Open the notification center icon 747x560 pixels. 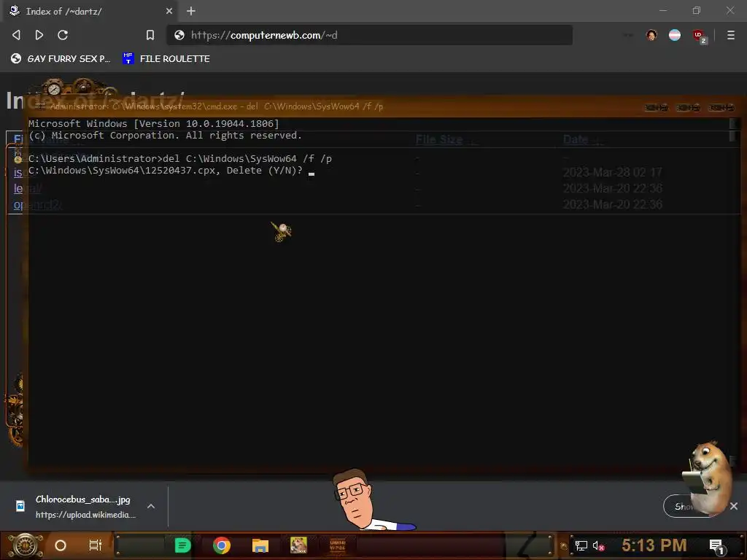click(x=716, y=545)
